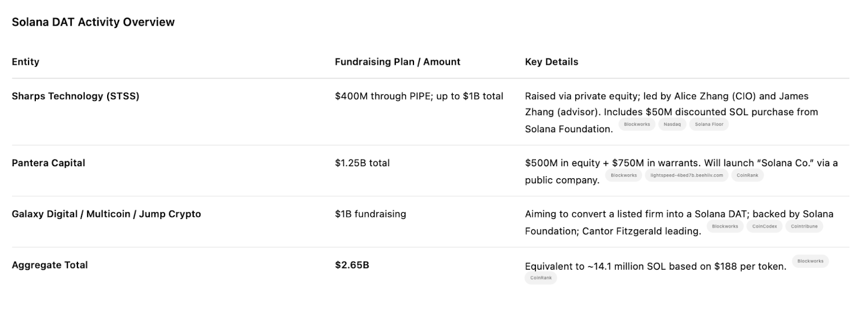
Task: Select the Aggregate Total row label
Action: click(50, 265)
